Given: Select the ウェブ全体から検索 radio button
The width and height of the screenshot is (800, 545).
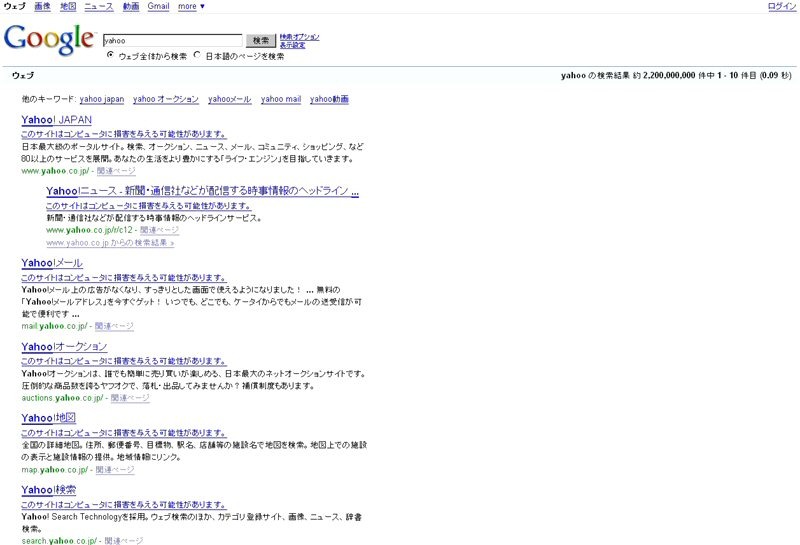Looking at the screenshot, I should click(x=110, y=55).
